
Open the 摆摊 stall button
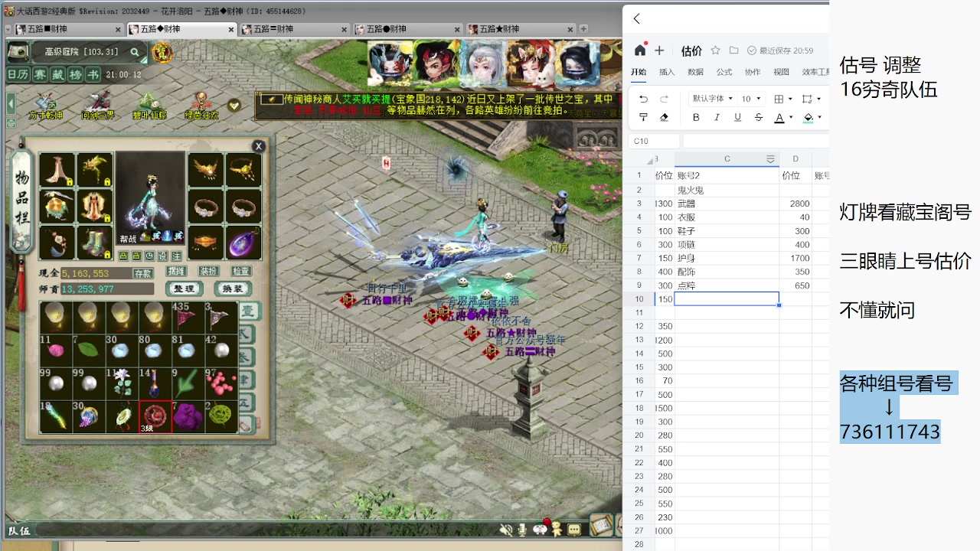pyautogui.click(x=176, y=271)
